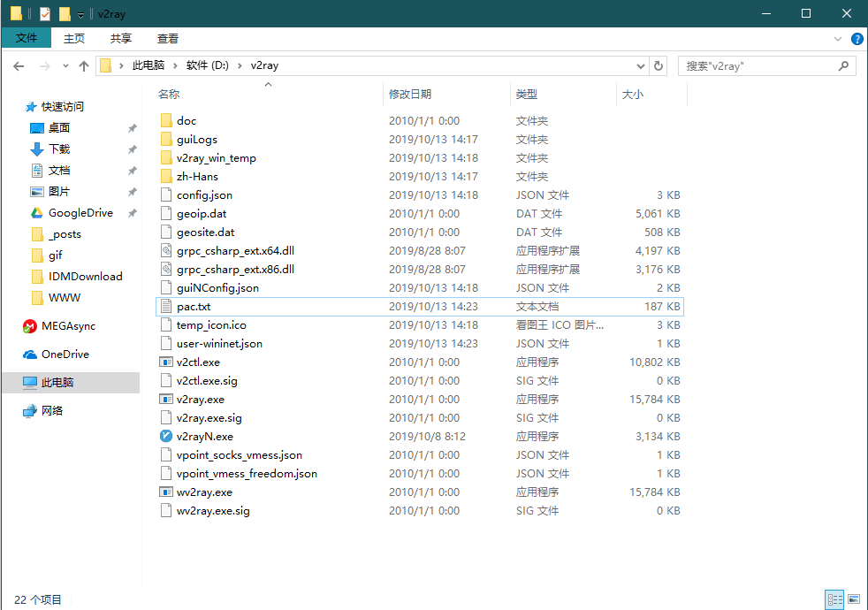Open the quick access toolbar customize dropdown

point(80,15)
